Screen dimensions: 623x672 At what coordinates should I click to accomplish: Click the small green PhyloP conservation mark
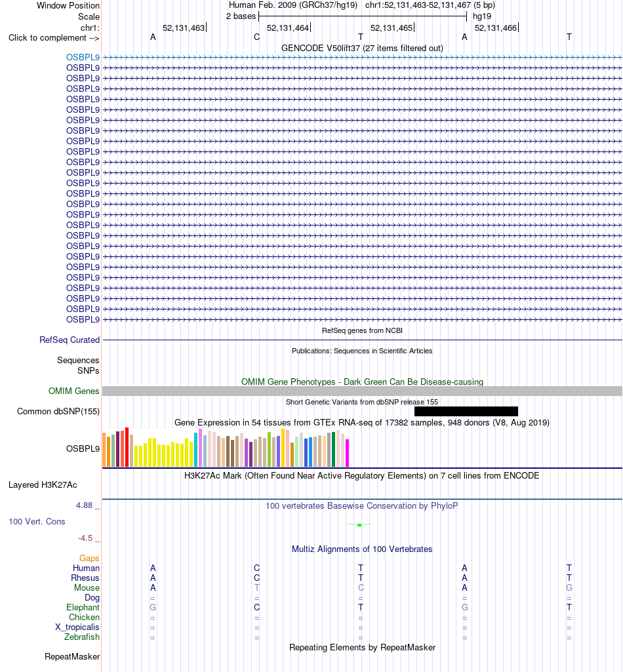(359, 524)
